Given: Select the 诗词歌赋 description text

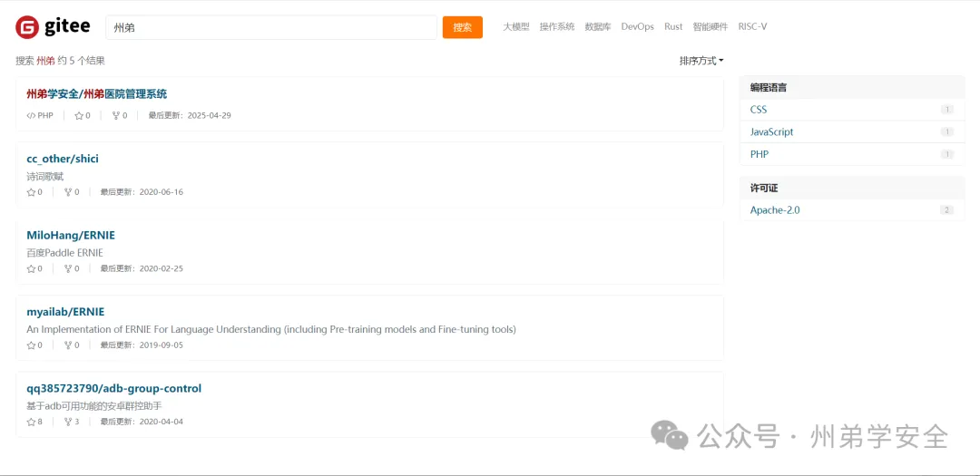Looking at the screenshot, I should 45,177.
